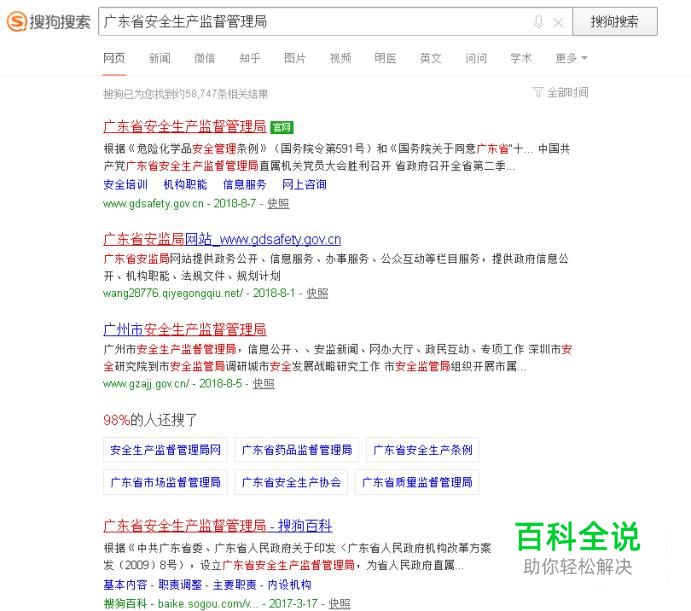Click the www.gzajj.gov.cn/ URL text
The image size is (691, 611).
pos(146,384)
